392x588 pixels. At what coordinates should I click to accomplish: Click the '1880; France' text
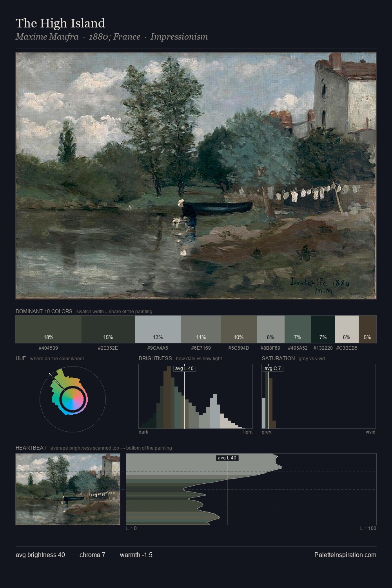[114, 37]
